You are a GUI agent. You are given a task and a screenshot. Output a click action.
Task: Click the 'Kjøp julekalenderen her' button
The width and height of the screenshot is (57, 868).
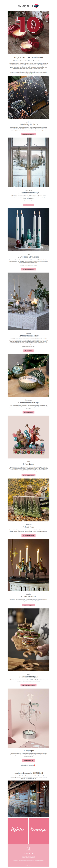(28, 134)
